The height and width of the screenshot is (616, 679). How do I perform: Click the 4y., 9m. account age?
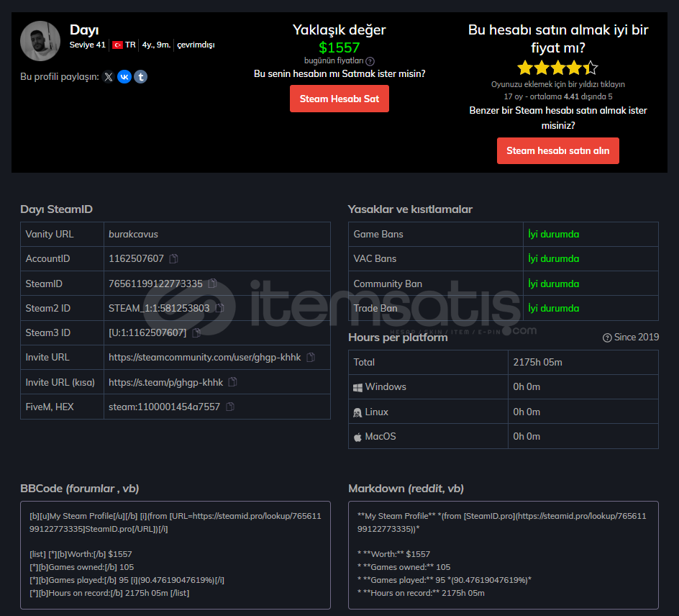pos(156,45)
